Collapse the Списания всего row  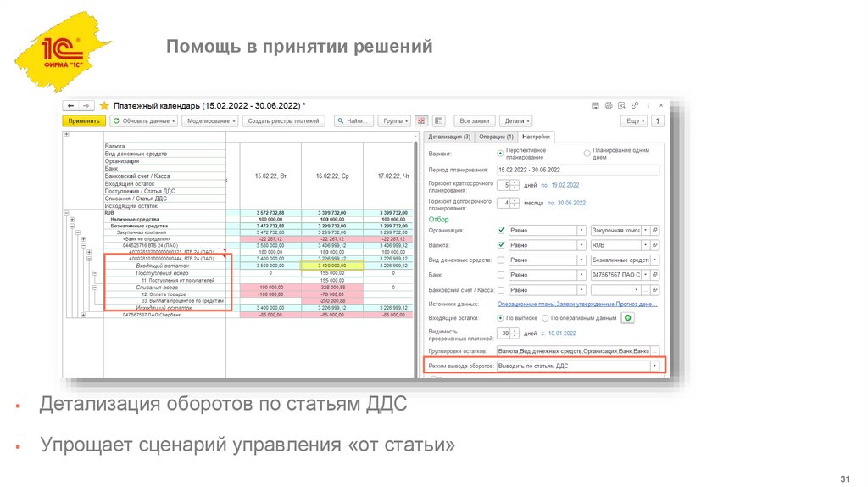pyautogui.click(x=95, y=288)
